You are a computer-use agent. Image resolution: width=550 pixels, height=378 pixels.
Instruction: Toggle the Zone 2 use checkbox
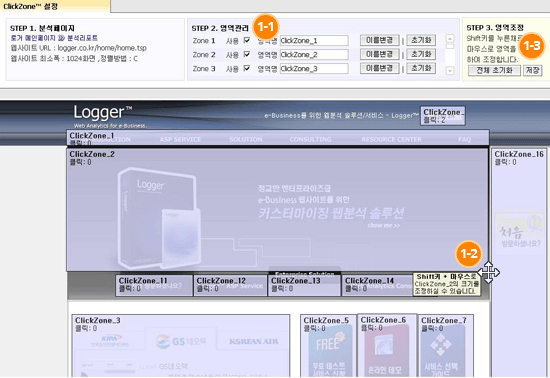point(247,54)
